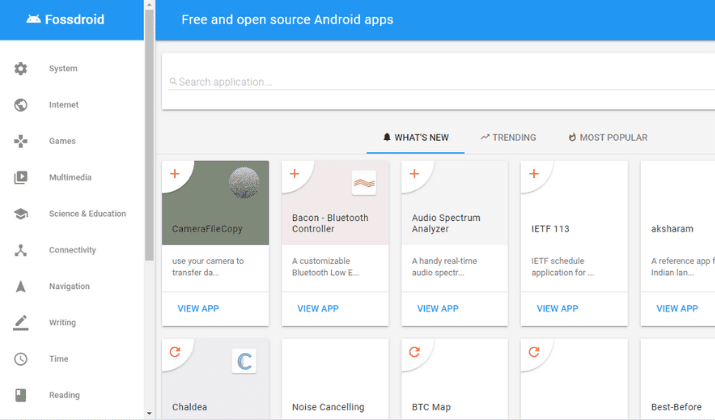This screenshot has height=420, width=715.
Task: Click the plus badge on Bacon card
Action: coord(295,174)
